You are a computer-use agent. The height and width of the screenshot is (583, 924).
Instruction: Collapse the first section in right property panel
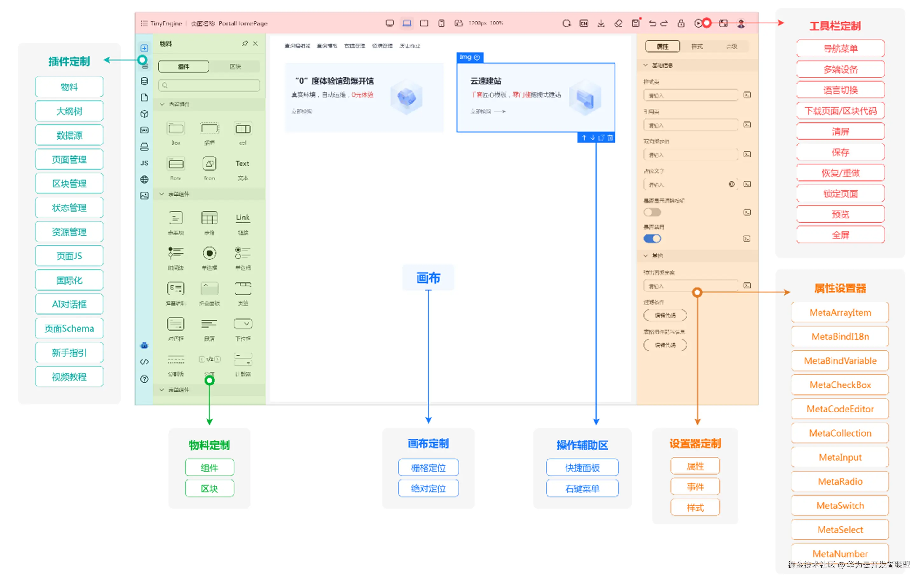(x=645, y=65)
